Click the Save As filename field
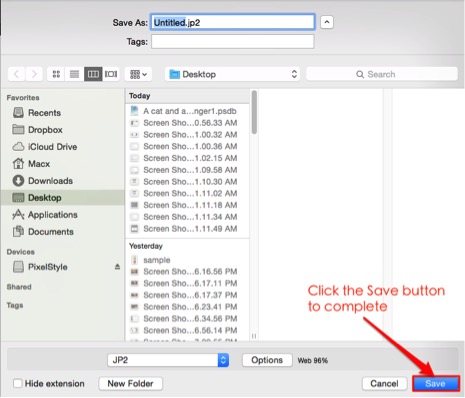Image resolution: width=465 pixels, height=398 pixels. point(232,22)
